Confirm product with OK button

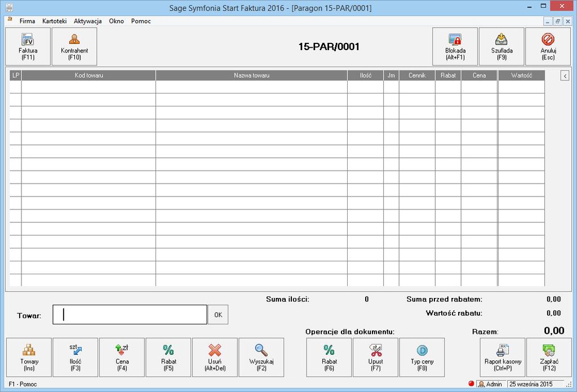pyautogui.click(x=218, y=315)
